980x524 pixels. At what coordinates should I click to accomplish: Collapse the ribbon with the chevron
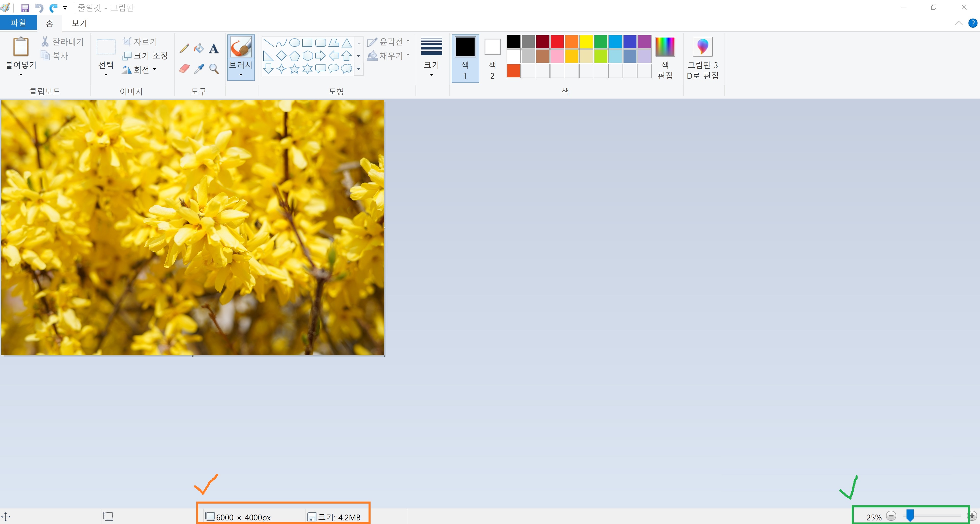pyautogui.click(x=959, y=23)
